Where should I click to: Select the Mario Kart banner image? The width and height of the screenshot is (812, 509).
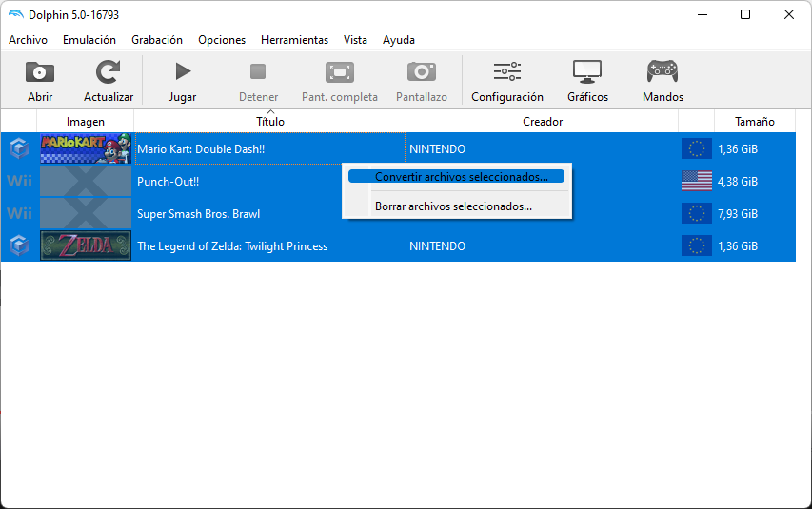coord(86,148)
